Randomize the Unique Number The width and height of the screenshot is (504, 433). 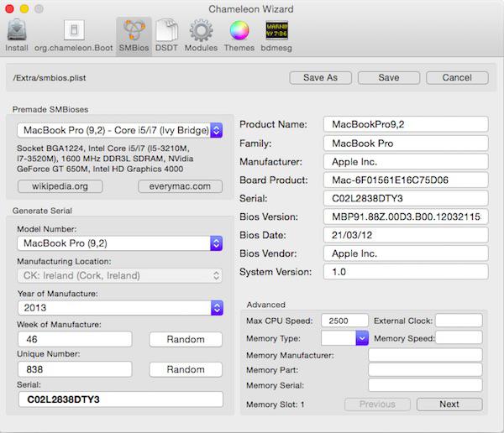pos(186,369)
